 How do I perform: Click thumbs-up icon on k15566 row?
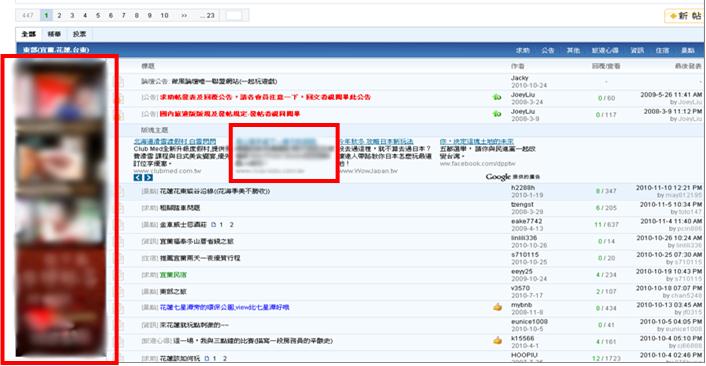[497, 340]
